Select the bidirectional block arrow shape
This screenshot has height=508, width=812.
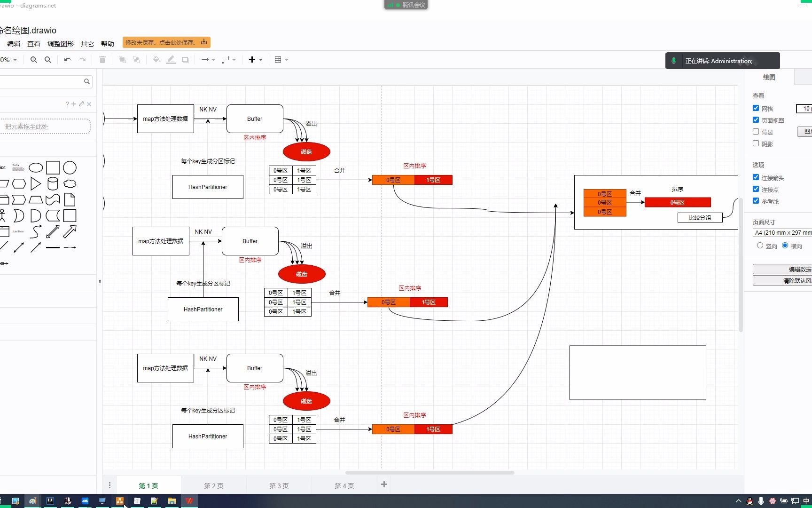pyautogui.click(x=53, y=231)
